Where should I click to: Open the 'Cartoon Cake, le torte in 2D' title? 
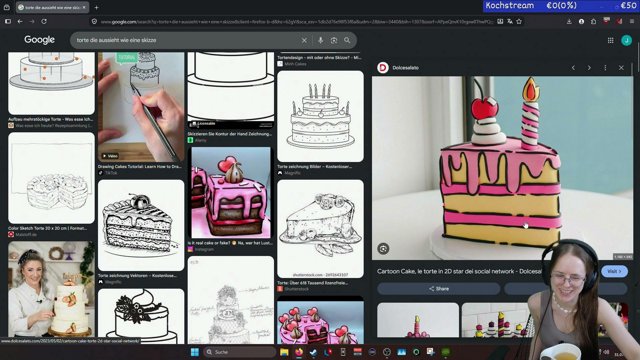[x=460, y=271]
